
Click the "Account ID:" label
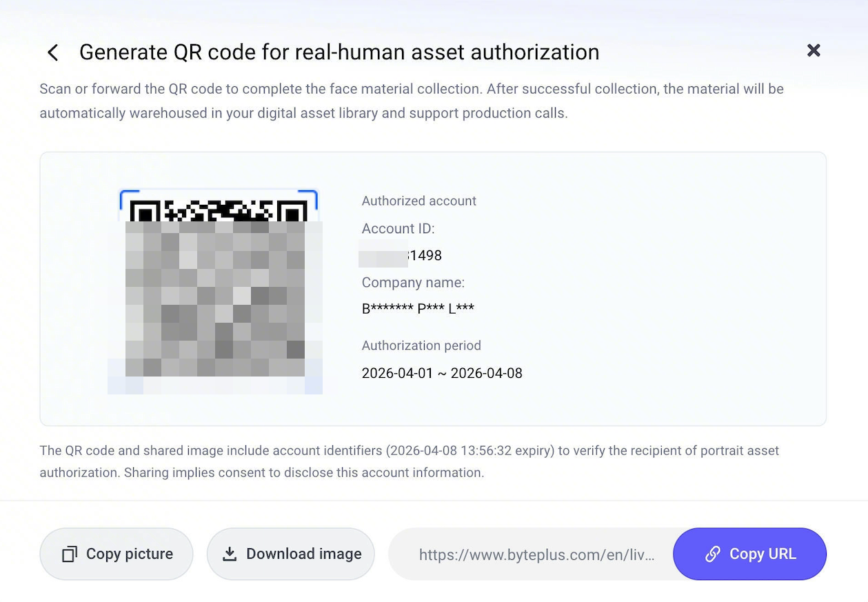398,229
